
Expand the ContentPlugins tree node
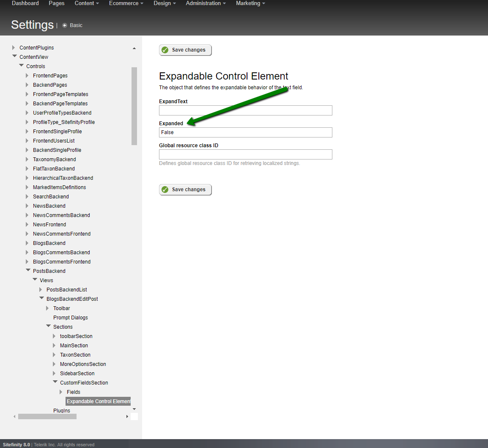click(x=14, y=48)
